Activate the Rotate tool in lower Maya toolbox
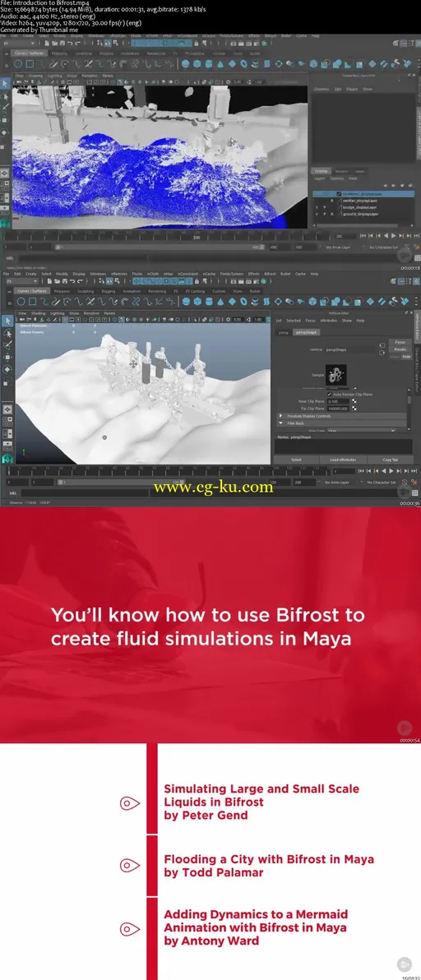The height and width of the screenshot is (980, 421). pyautogui.click(x=7, y=369)
